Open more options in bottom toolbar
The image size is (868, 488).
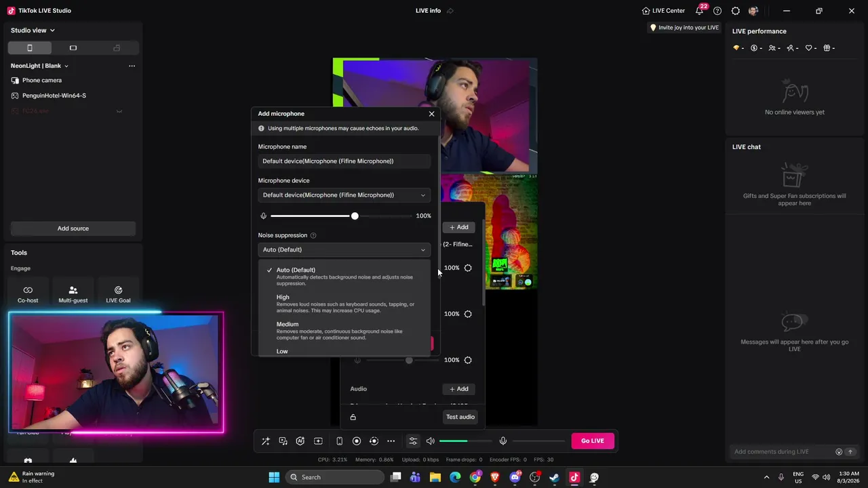(391, 441)
